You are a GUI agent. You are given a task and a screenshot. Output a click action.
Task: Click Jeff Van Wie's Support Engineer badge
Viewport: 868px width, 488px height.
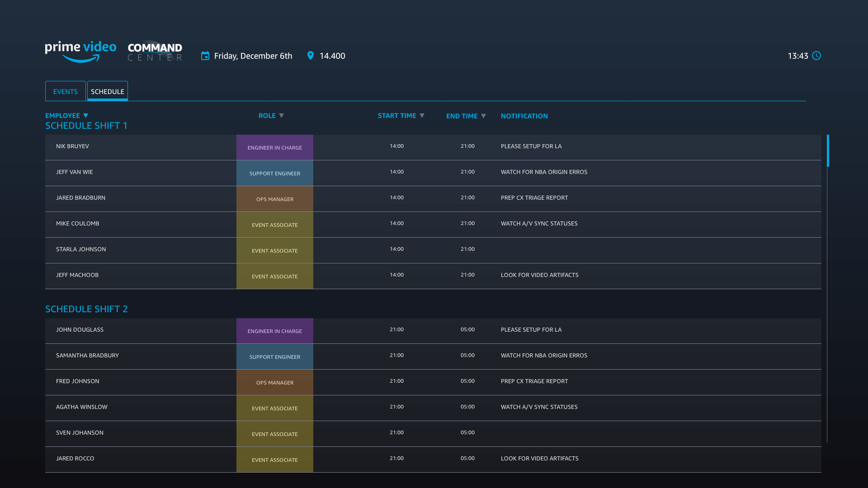(x=275, y=173)
